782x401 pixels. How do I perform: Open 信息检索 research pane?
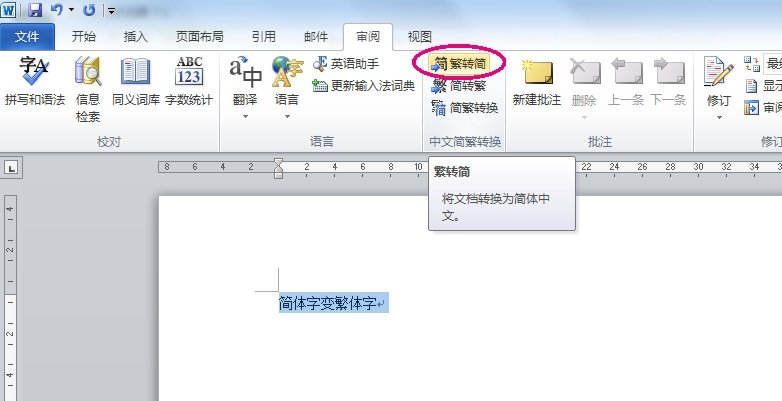pyautogui.click(x=88, y=89)
